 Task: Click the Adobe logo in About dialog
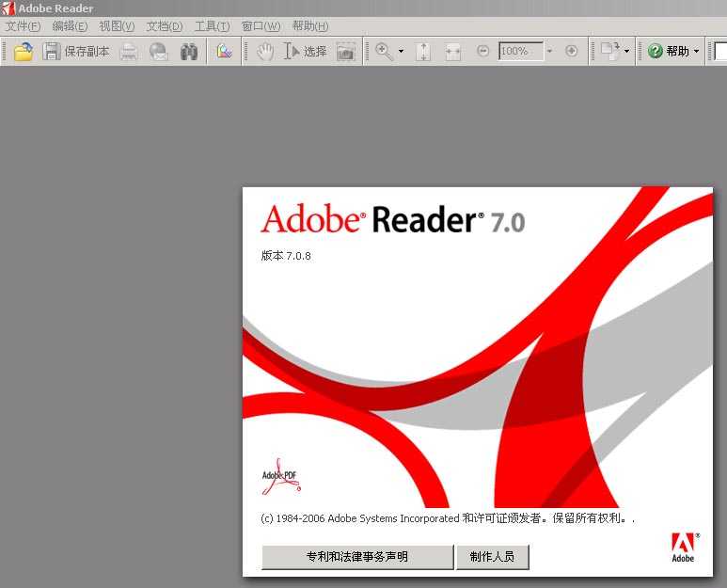point(684,548)
